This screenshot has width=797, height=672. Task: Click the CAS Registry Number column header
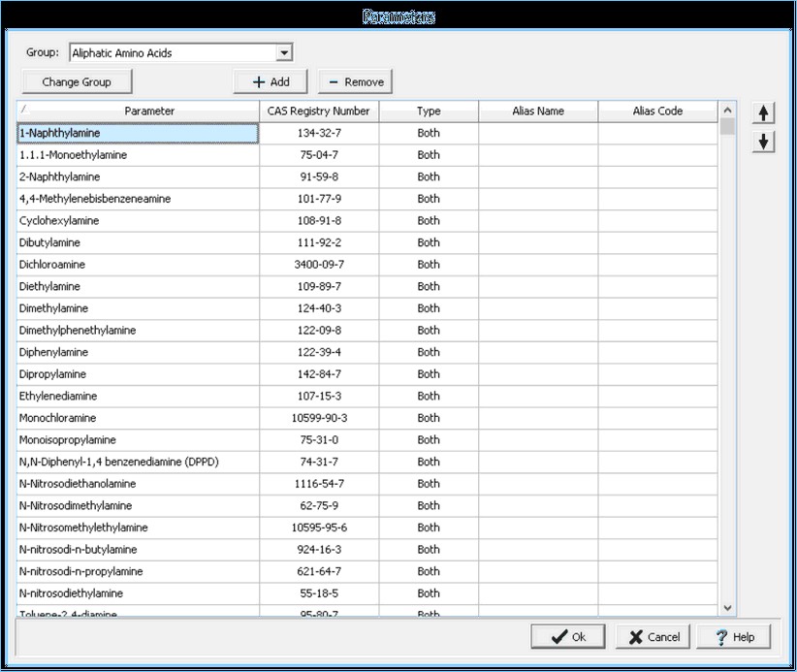[319, 112]
